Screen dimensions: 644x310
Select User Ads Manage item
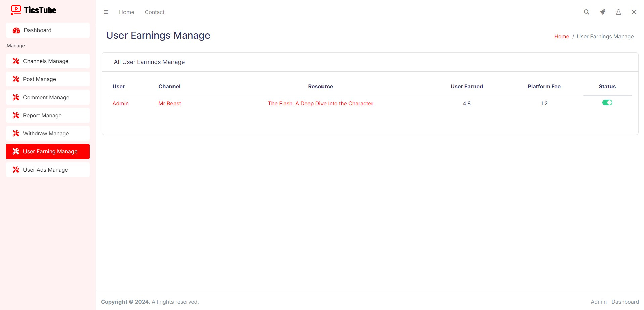click(x=46, y=170)
